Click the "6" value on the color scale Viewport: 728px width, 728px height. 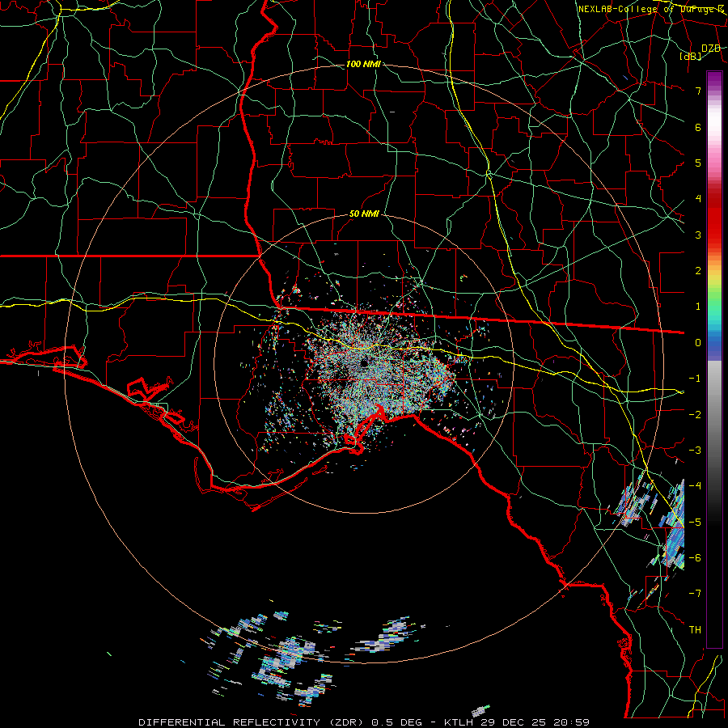(x=698, y=127)
